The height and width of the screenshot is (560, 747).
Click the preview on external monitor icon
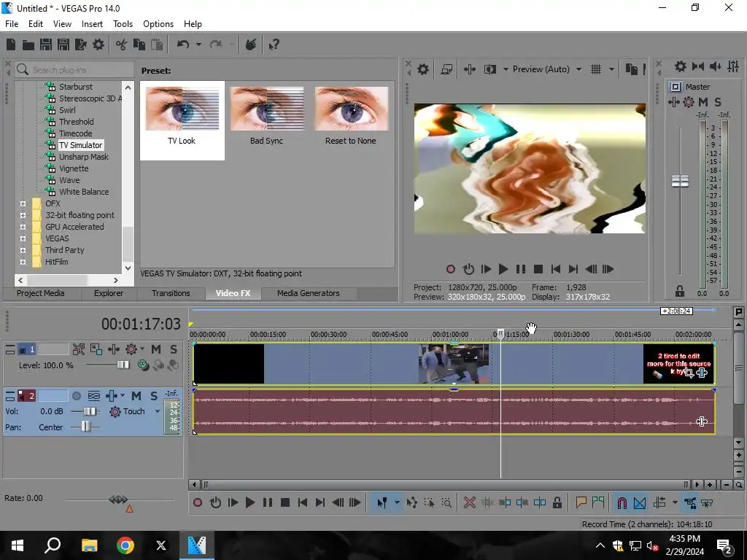(446, 69)
